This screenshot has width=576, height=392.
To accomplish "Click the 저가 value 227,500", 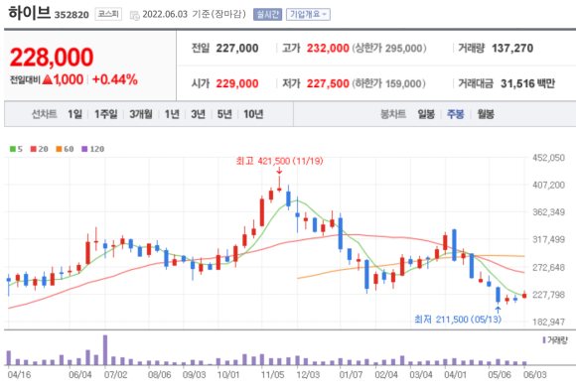I will coord(328,83).
